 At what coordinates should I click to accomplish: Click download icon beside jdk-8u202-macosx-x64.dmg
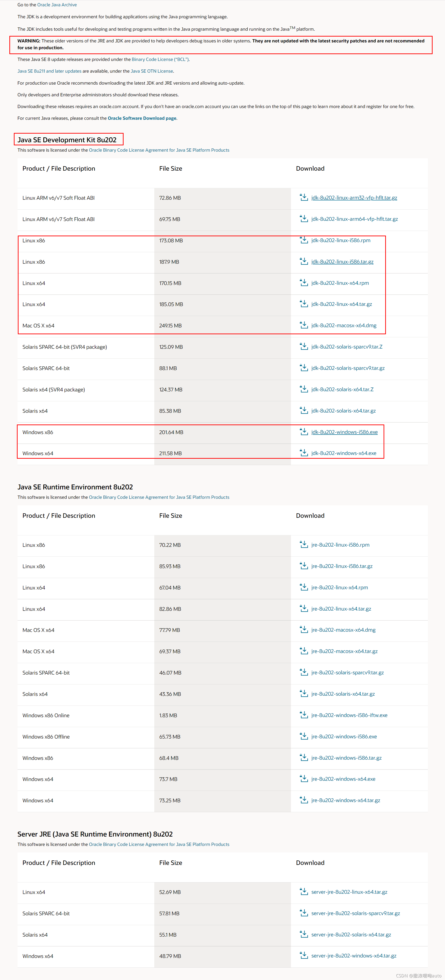click(x=304, y=325)
